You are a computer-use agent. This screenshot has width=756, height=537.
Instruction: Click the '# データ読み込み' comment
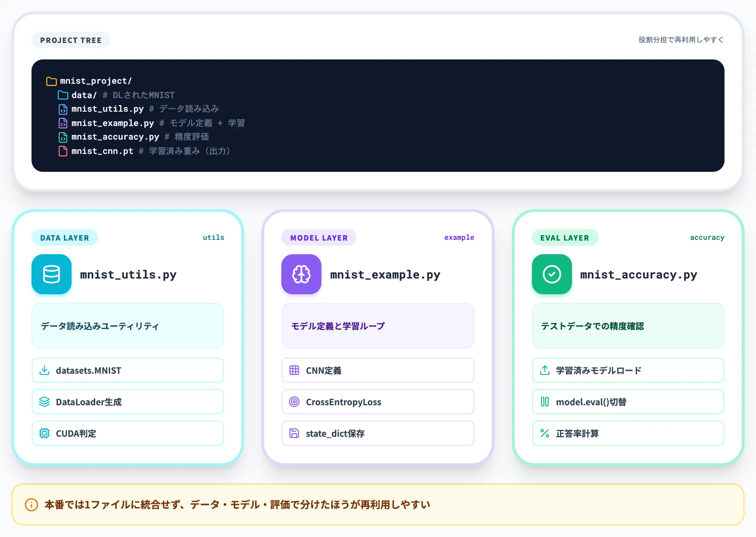tap(184, 109)
